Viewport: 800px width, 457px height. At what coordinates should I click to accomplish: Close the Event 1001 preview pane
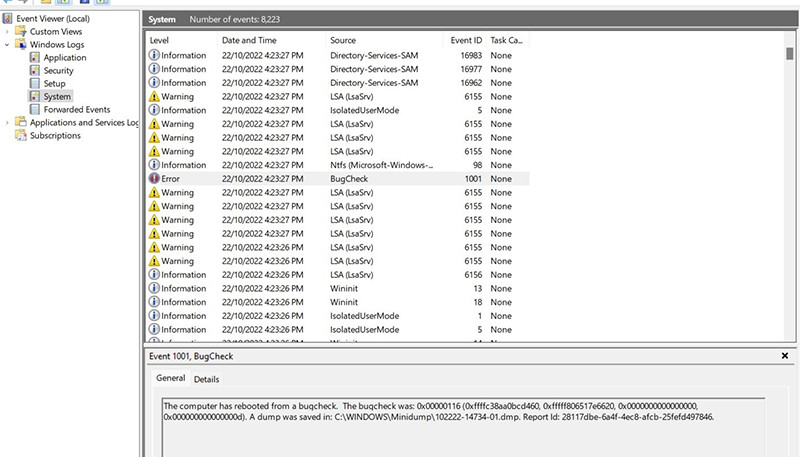(784, 356)
